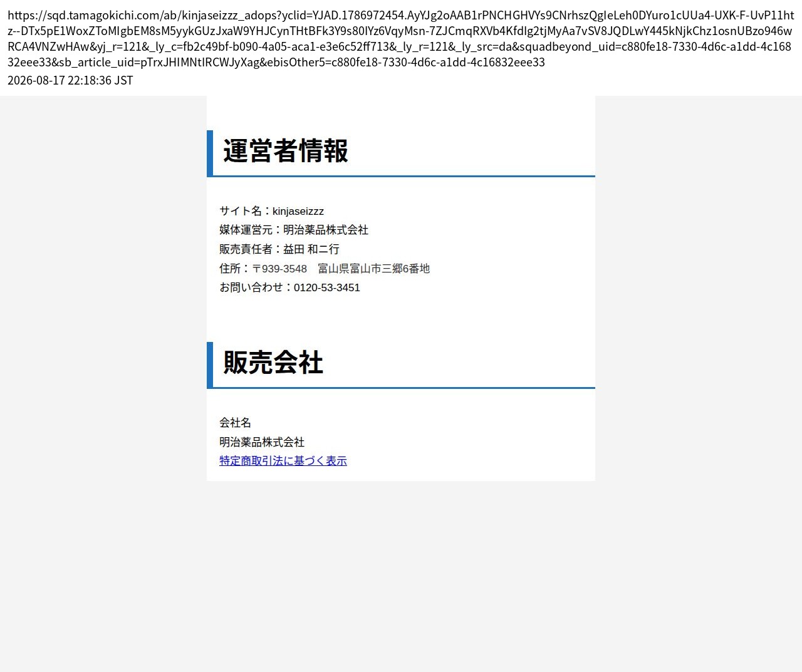
Task: Click the page URL text at top
Action: tap(401, 38)
